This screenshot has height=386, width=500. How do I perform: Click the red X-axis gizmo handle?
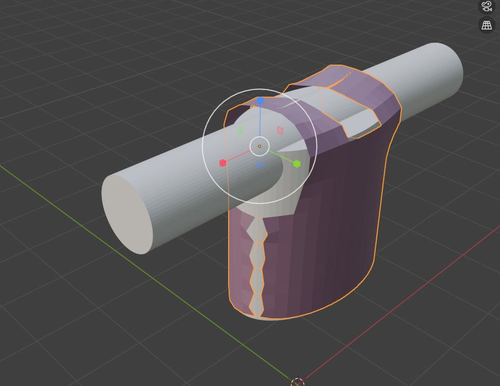[223, 163]
